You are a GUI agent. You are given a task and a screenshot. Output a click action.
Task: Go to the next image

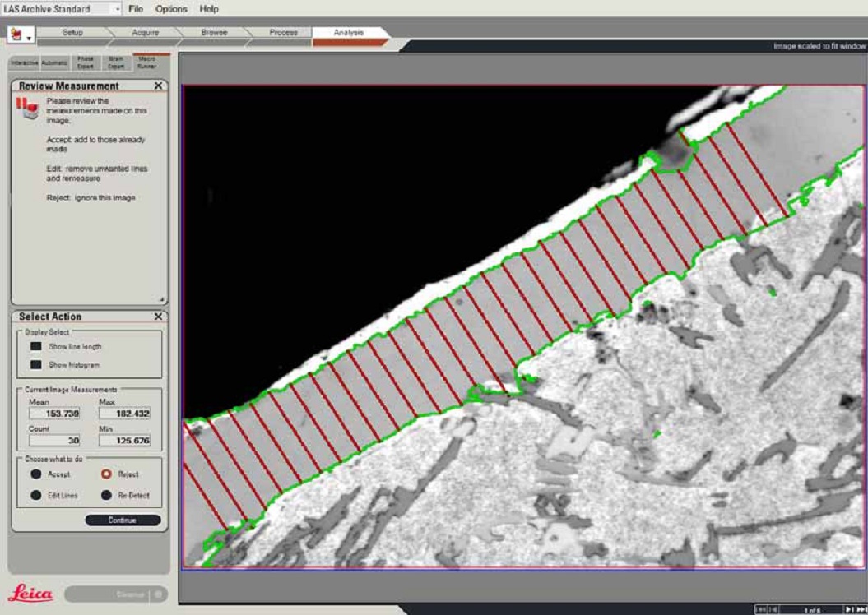849,609
